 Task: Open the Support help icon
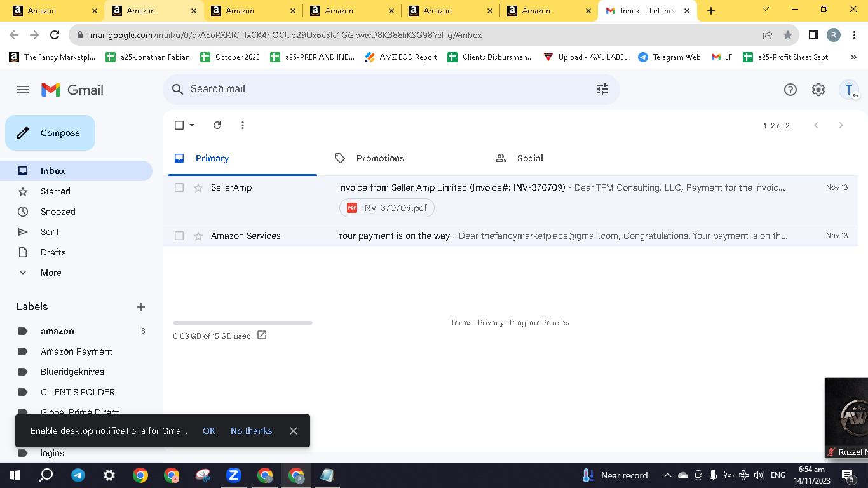(790, 90)
